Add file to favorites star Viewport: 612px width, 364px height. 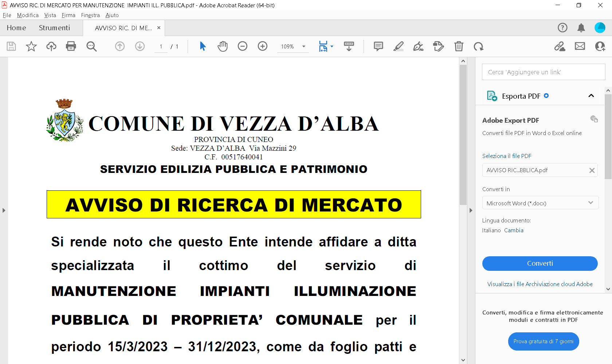click(31, 46)
